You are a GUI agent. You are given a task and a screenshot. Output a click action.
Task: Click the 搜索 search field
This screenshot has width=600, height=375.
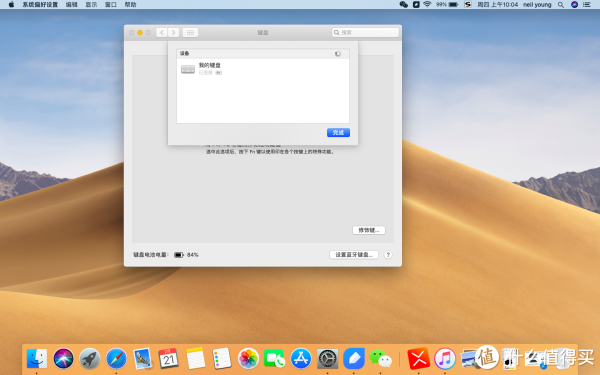point(365,33)
